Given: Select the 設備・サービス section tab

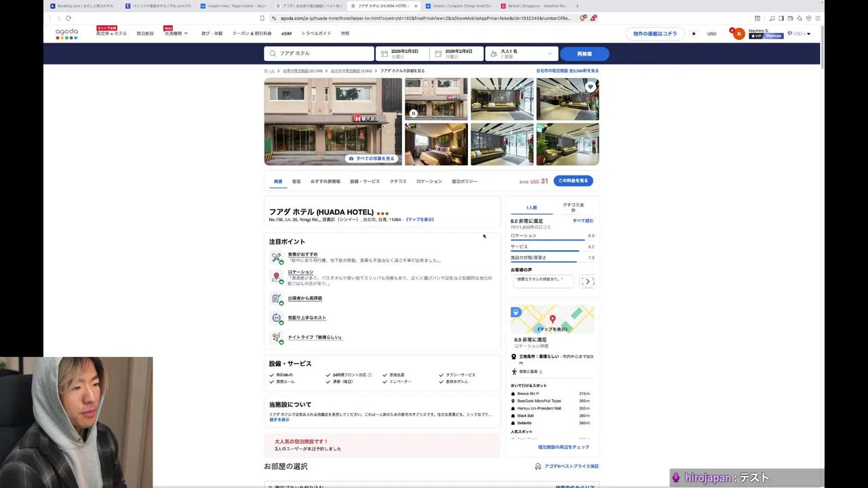Looking at the screenshot, I should 365,182.
